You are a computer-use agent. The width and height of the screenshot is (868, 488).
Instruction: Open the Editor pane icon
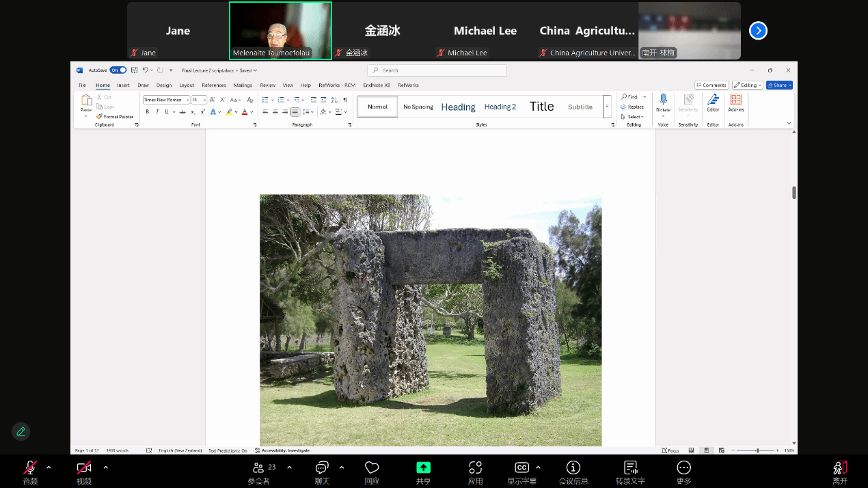[713, 100]
